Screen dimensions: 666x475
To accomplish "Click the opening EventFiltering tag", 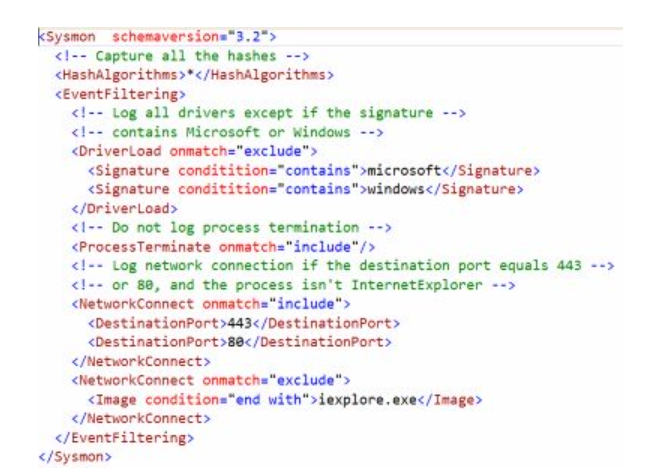I will tap(120, 94).
